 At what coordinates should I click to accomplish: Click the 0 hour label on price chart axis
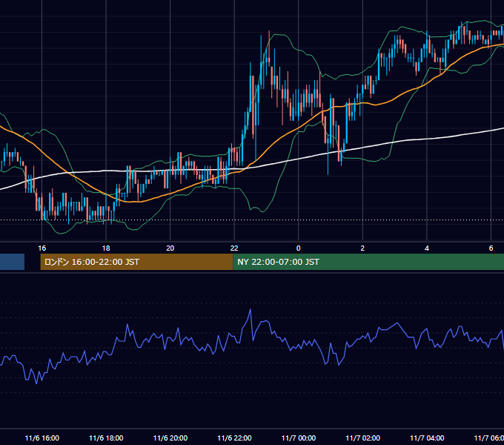pos(298,248)
